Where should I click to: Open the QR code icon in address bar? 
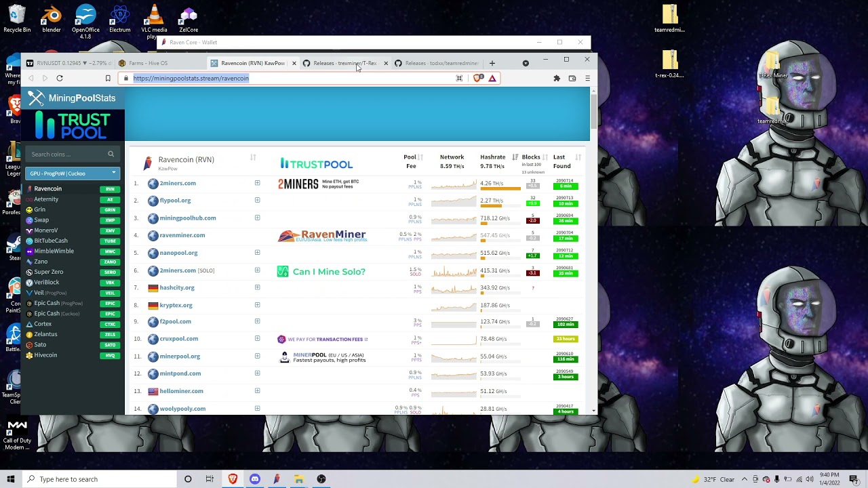point(459,79)
